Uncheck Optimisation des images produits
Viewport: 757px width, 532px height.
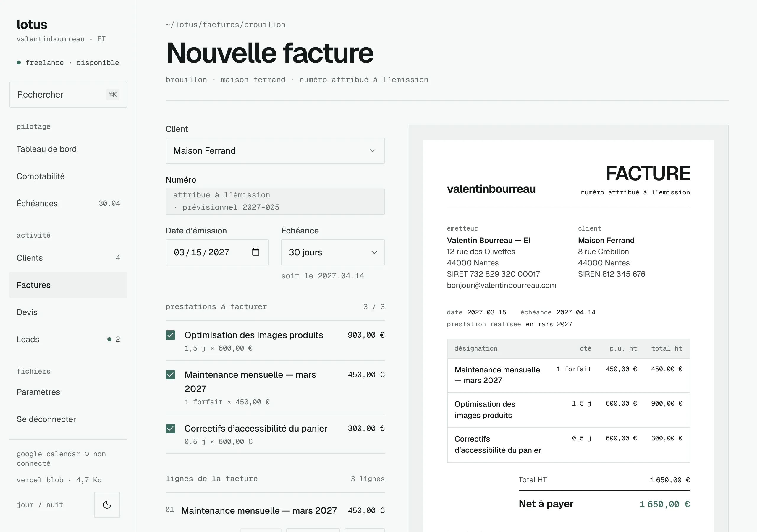pos(170,335)
